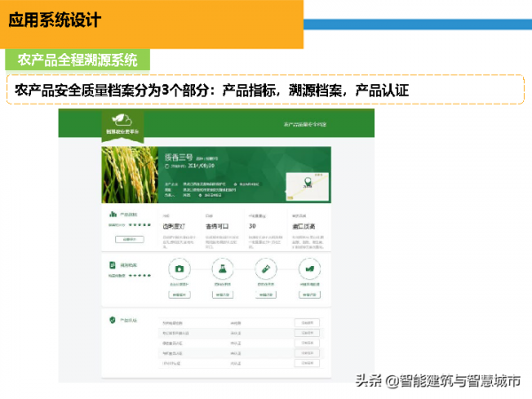Click the calendar icon beside the production date

click(x=167, y=166)
